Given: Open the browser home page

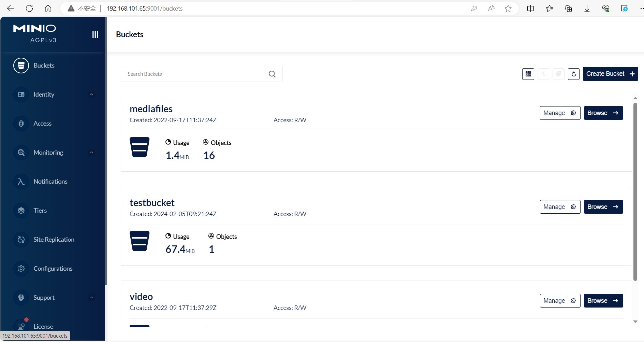Looking at the screenshot, I should (48, 9).
